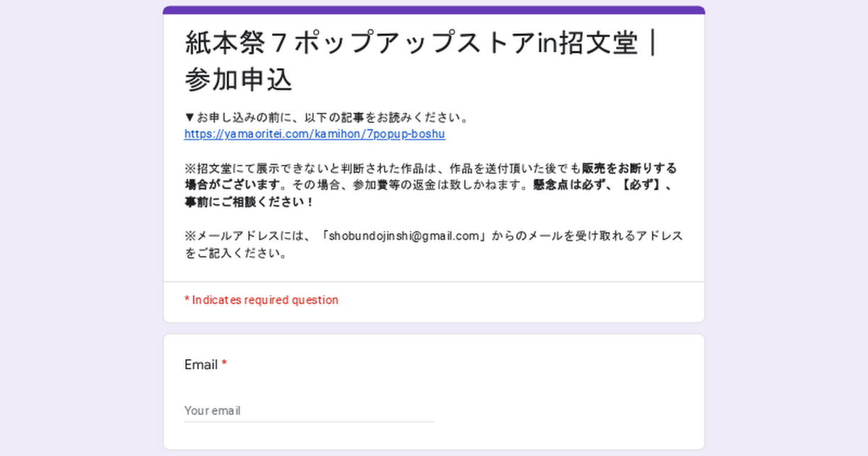Open the yamaoritei.com kamihon 7popup-boshu link

[314, 135]
